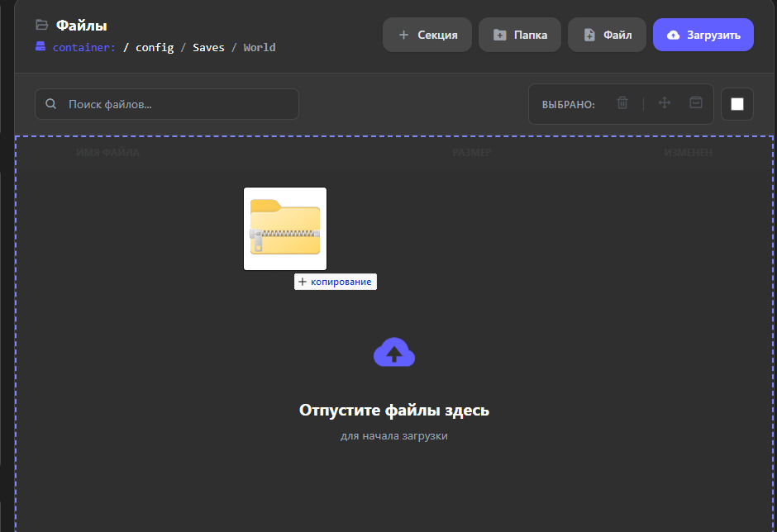Click the Отпустите файлы здесь heading
Image resolution: width=777 pixels, height=532 pixels.
[x=394, y=410]
